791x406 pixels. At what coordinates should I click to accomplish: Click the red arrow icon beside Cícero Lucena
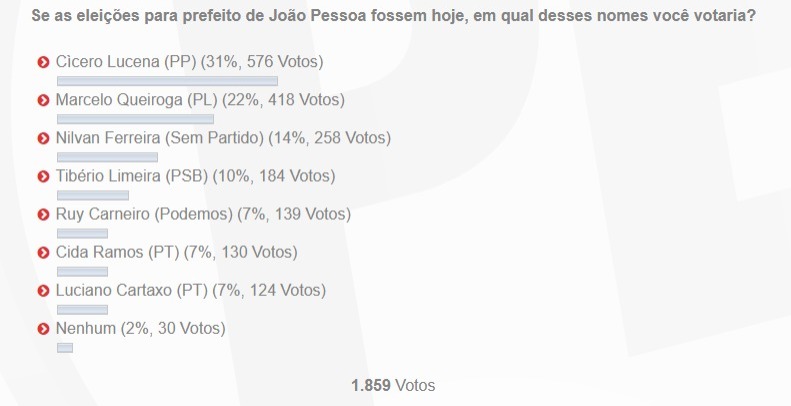point(44,62)
